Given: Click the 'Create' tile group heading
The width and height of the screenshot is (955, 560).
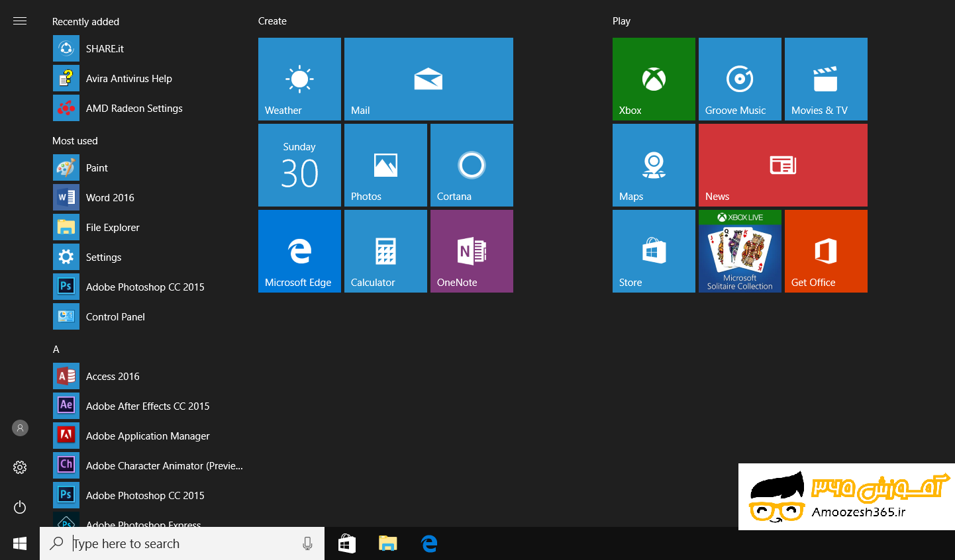Looking at the screenshot, I should click(x=272, y=21).
